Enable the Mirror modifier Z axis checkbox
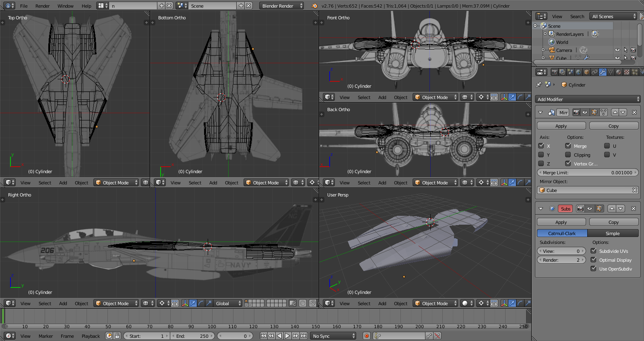644x341 pixels. point(541,163)
